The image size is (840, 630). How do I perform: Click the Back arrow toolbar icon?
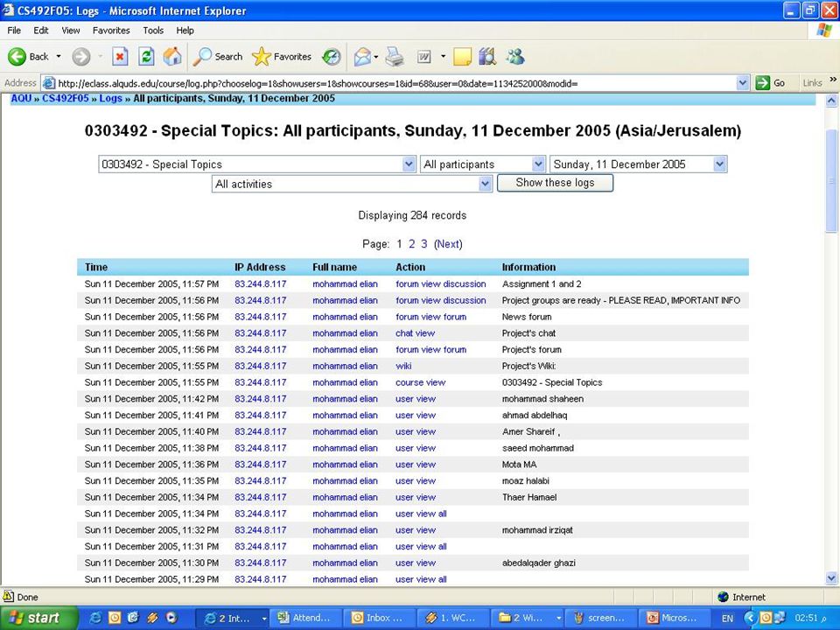pos(17,56)
